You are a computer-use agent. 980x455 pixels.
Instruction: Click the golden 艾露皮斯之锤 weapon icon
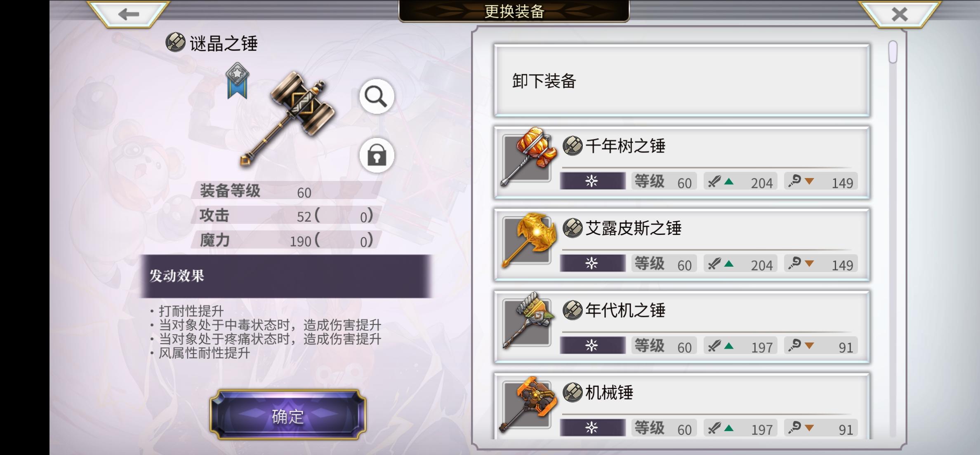tap(528, 240)
